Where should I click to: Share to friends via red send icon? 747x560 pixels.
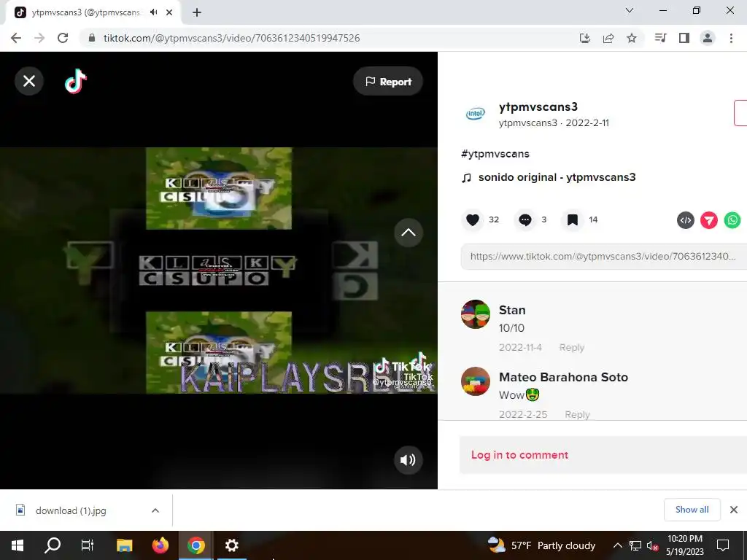coord(709,220)
